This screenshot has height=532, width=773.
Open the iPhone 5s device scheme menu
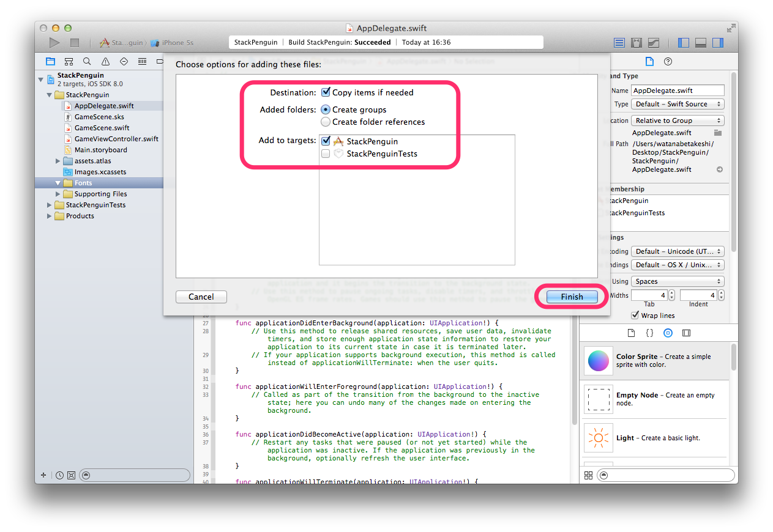pyautogui.click(x=173, y=42)
